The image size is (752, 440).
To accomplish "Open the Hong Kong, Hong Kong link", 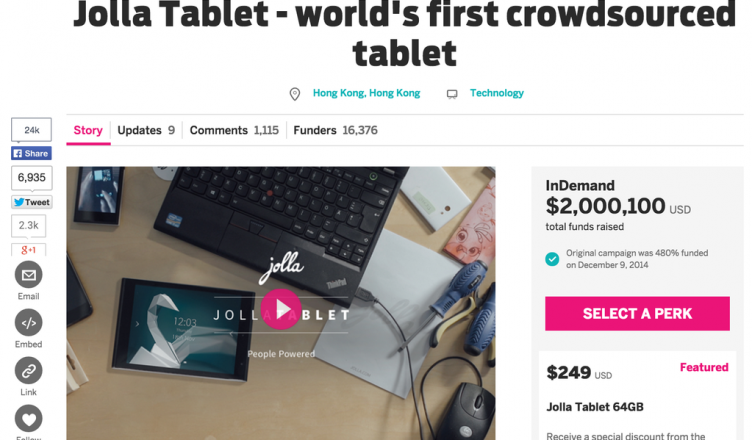I will pos(366,93).
